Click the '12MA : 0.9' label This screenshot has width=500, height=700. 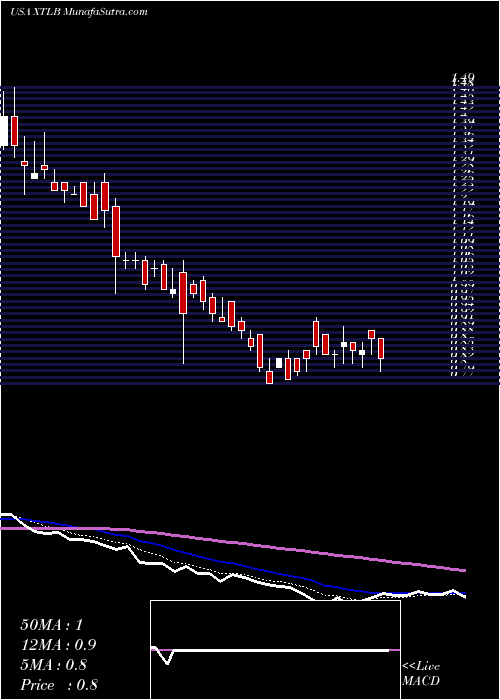[58, 645]
